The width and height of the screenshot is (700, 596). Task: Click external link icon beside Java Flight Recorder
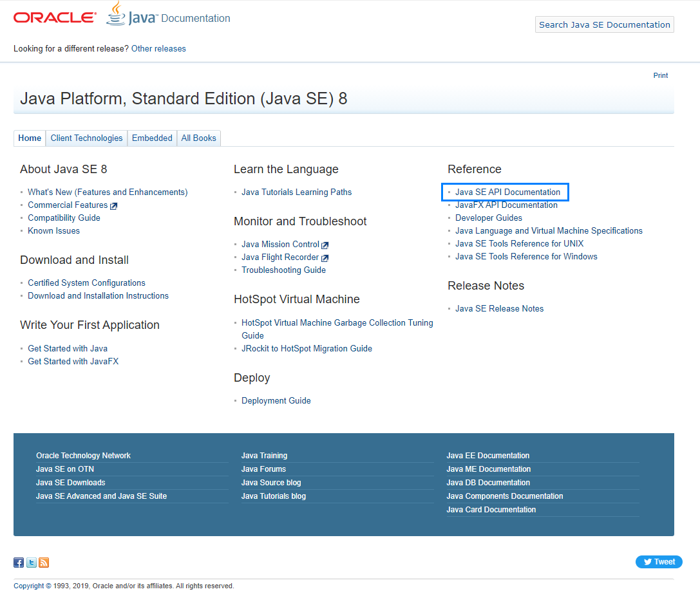tap(325, 258)
